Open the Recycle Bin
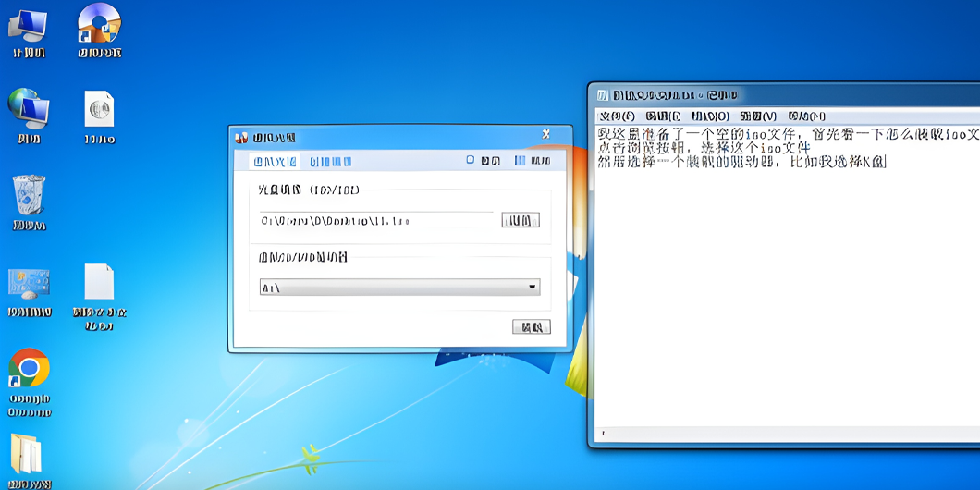The width and height of the screenshot is (980, 490). tap(28, 197)
